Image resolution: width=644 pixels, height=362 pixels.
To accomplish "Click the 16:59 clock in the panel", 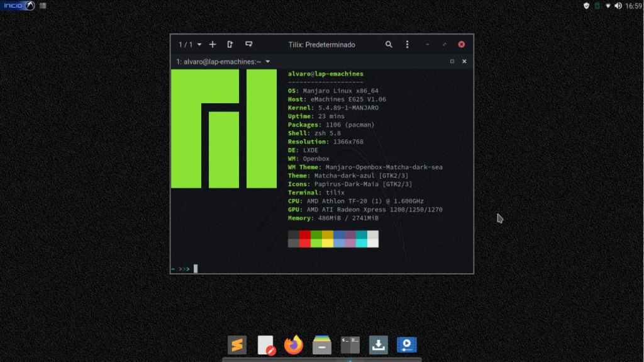I will coord(633,6).
